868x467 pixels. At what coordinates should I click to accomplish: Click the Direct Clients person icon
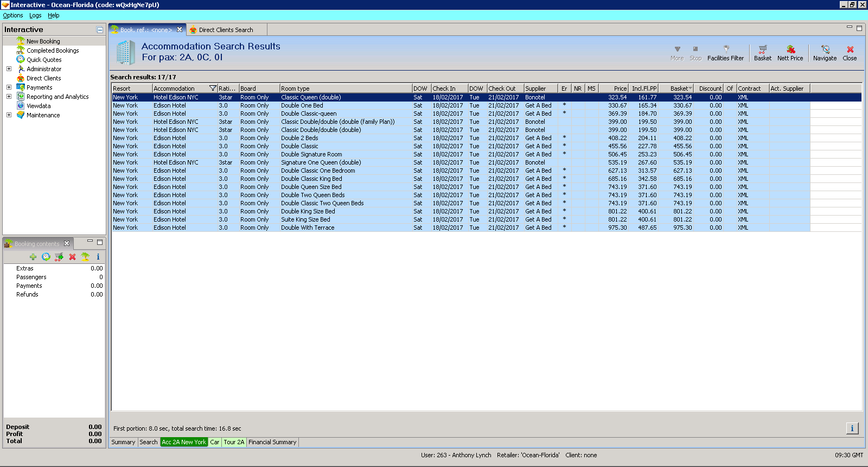click(x=21, y=78)
